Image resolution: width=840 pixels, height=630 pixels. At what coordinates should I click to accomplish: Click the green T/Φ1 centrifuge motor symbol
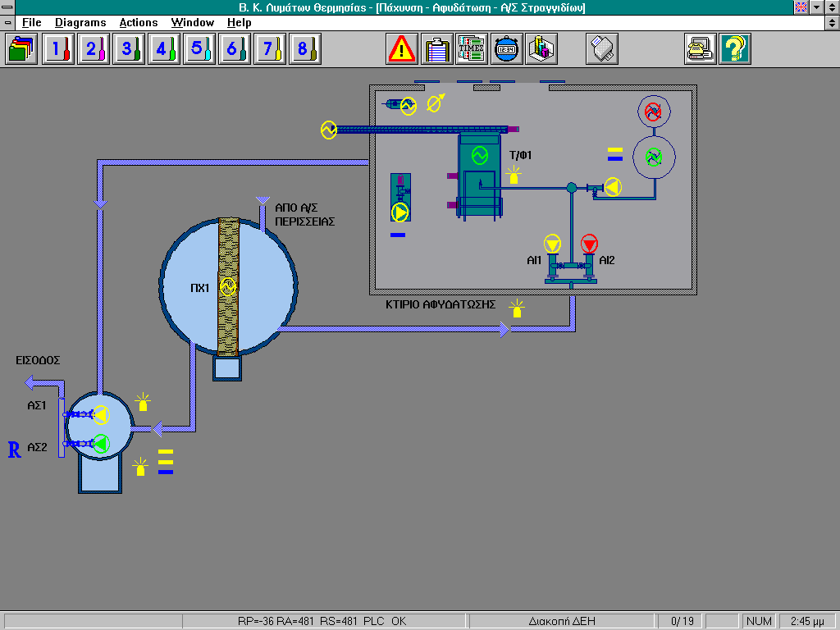tap(479, 155)
